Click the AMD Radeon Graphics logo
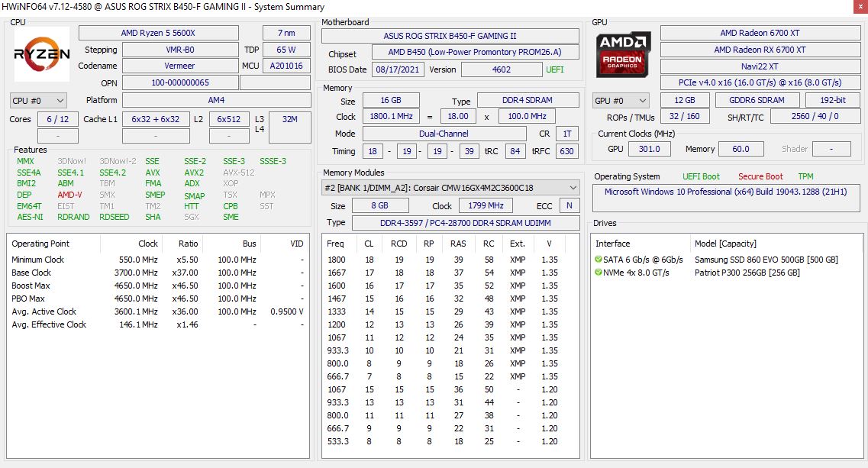 pyautogui.click(x=623, y=54)
